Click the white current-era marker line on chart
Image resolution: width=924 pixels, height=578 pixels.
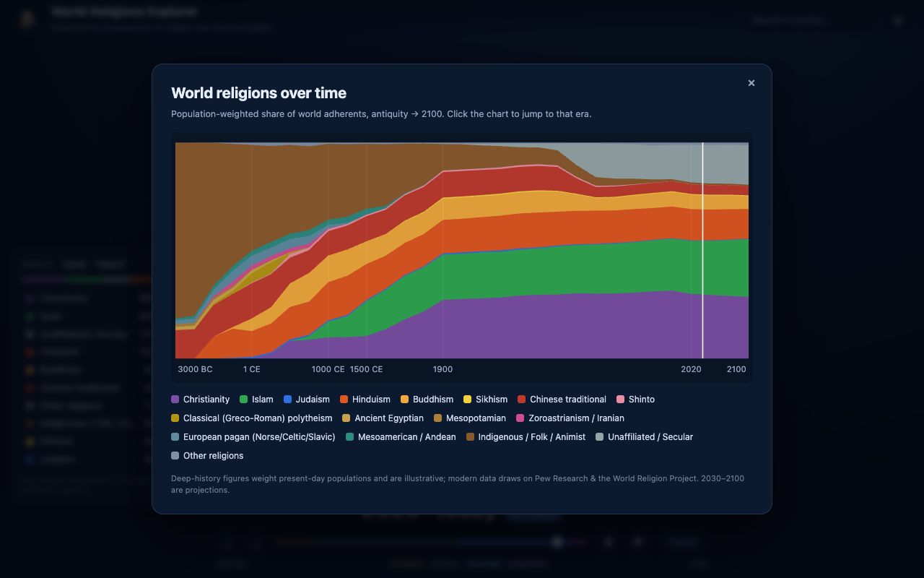coord(702,250)
